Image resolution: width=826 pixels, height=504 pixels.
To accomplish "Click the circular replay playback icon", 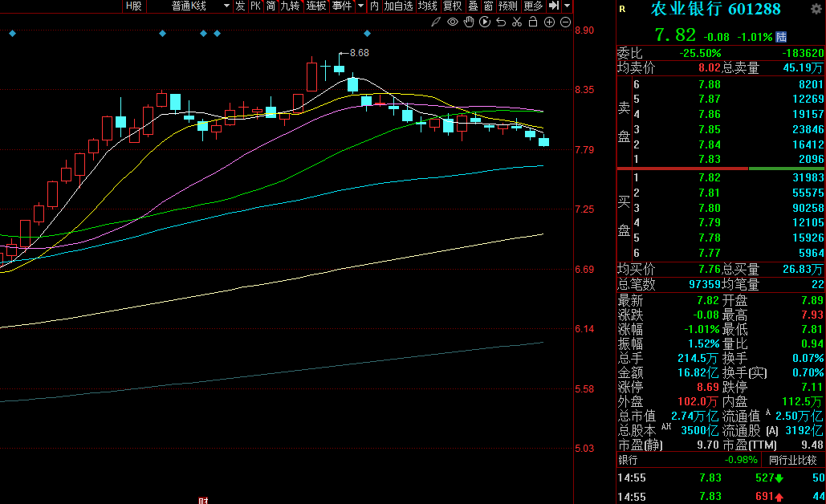I will [485, 22].
